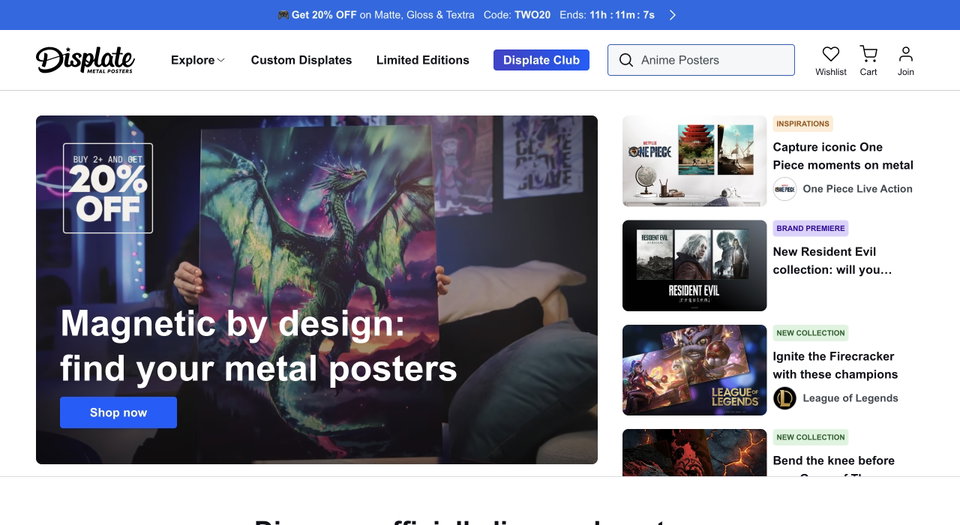The width and height of the screenshot is (960, 525).
Task: Click the One Piece Live Action label
Action: click(x=857, y=189)
